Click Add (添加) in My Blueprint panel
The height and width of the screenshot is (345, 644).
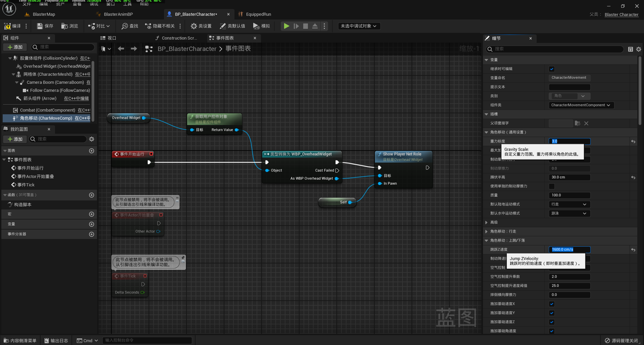coord(15,139)
